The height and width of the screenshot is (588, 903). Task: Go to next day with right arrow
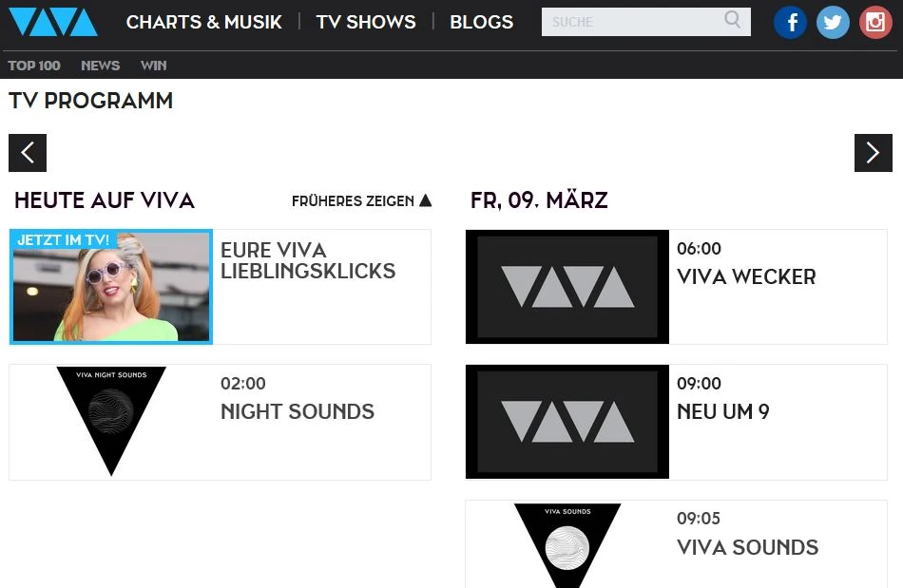(873, 153)
